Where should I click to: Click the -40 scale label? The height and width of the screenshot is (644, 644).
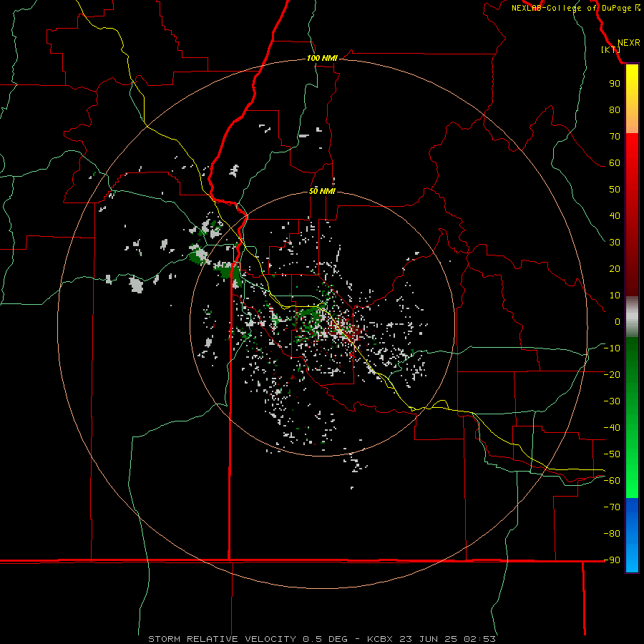[612, 428]
